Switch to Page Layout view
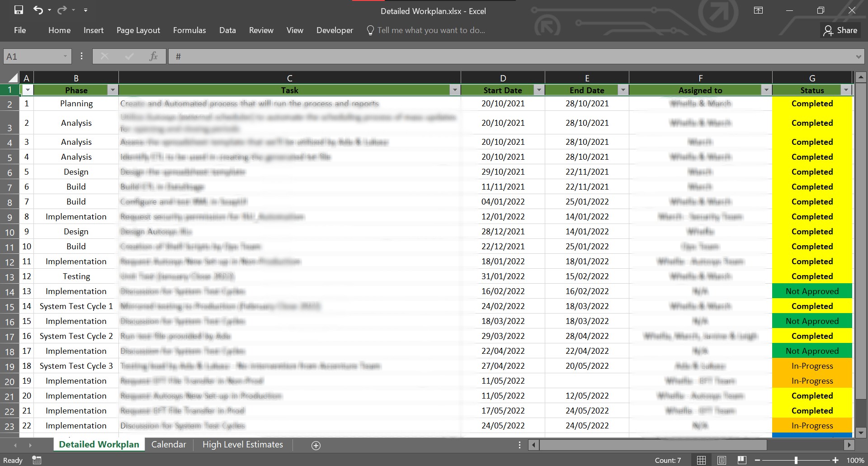Screen dimensions: 868x466 point(722,460)
